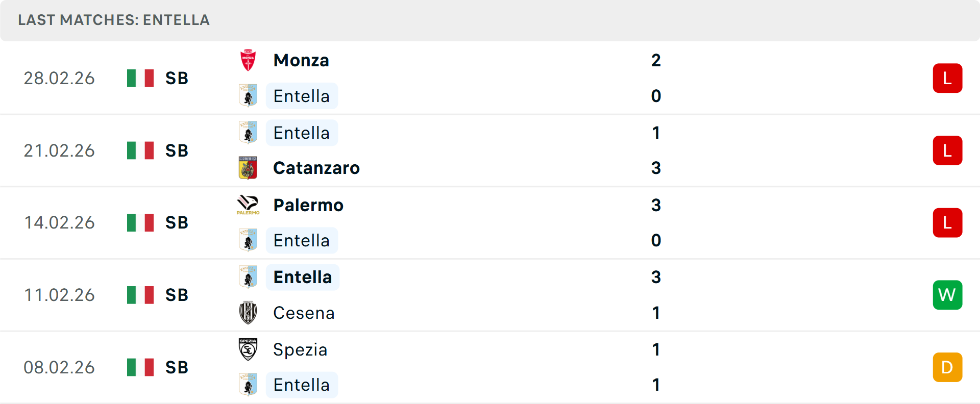
Task: Click the red L result indicator for the Catanzaro match
Action: point(947,150)
